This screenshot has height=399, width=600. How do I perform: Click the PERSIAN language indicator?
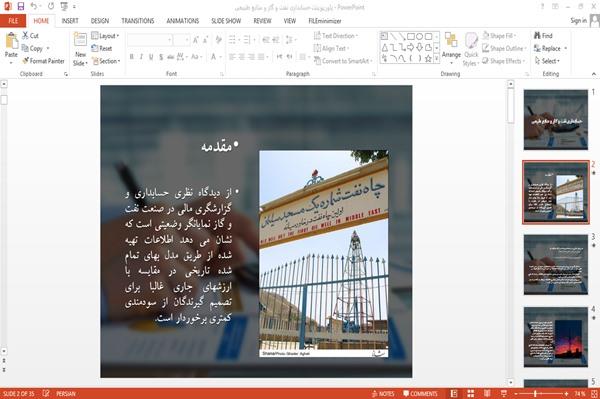click(66, 394)
